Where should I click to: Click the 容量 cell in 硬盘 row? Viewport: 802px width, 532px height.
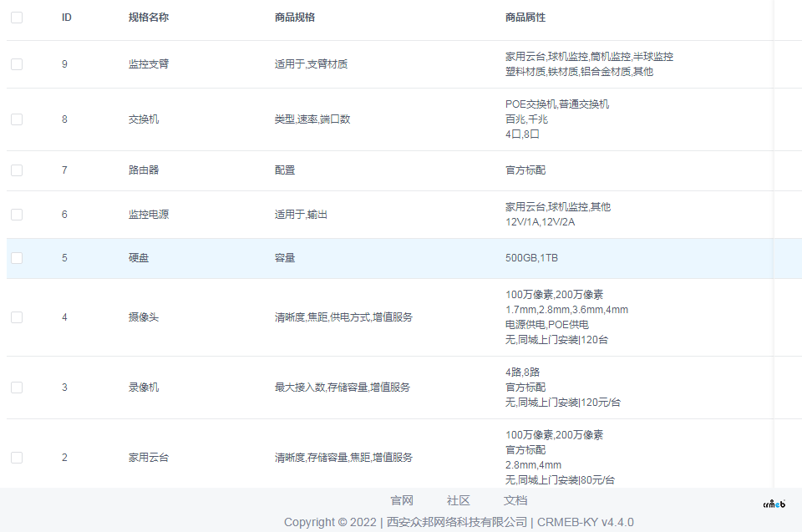pyautogui.click(x=284, y=258)
